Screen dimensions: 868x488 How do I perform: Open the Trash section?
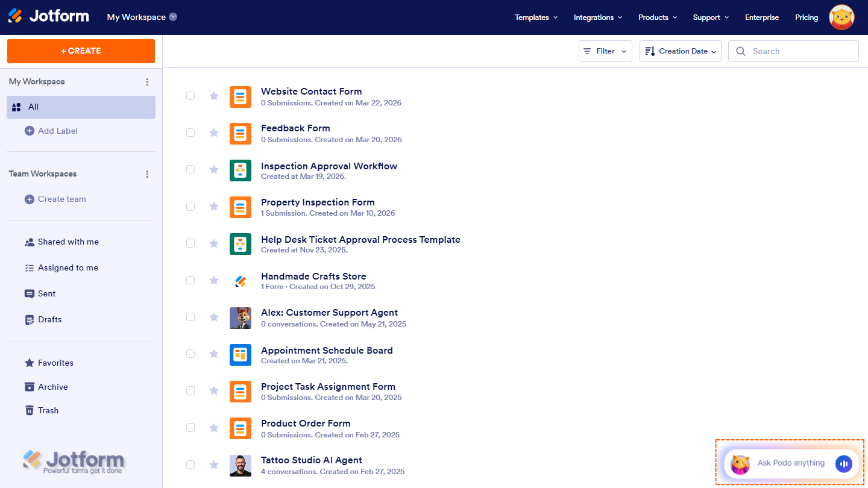coord(48,410)
